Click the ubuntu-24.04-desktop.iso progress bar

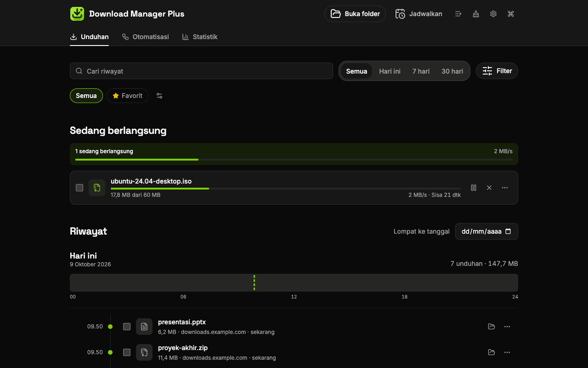pos(286,189)
